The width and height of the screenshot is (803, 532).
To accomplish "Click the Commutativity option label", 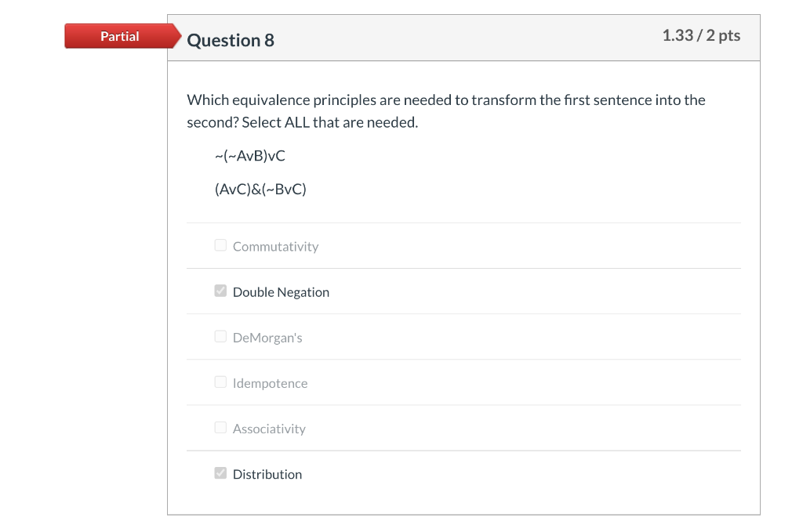I will click(275, 247).
